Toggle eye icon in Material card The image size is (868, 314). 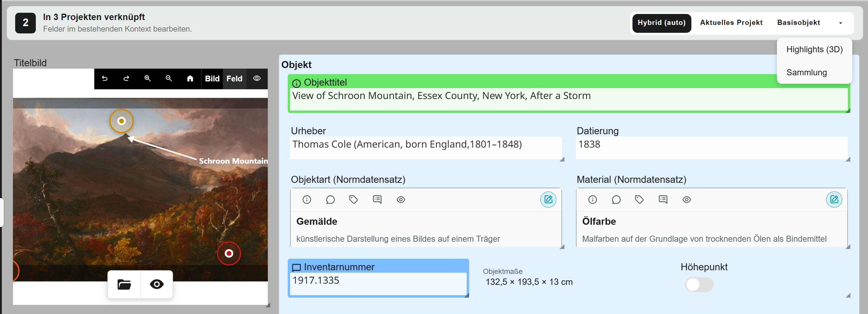coord(687,200)
